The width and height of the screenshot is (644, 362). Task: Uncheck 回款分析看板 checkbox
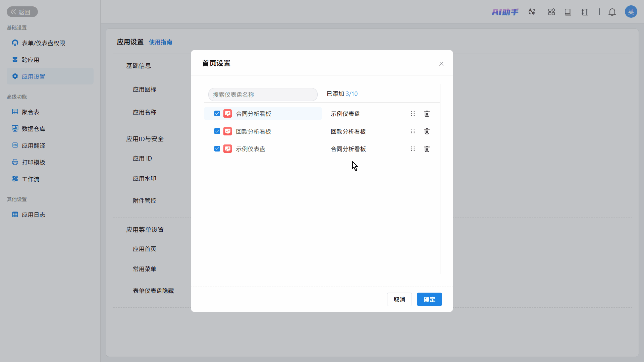(x=217, y=131)
